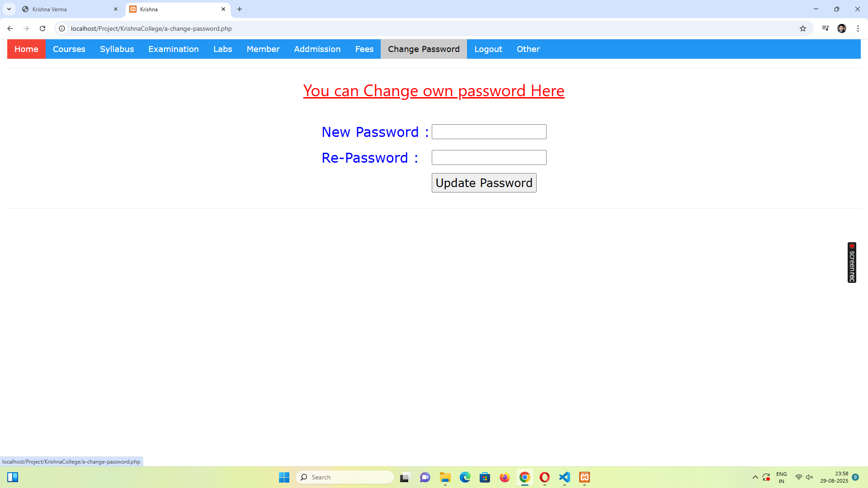Focus the New Password field
This screenshot has height=488, width=868.
[489, 132]
